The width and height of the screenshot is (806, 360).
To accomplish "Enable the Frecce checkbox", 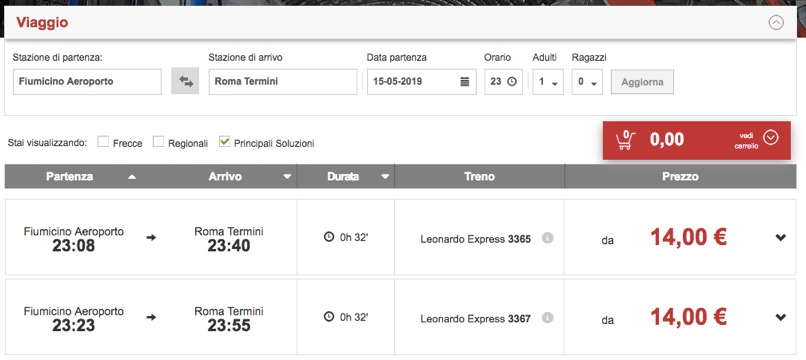I will [103, 141].
